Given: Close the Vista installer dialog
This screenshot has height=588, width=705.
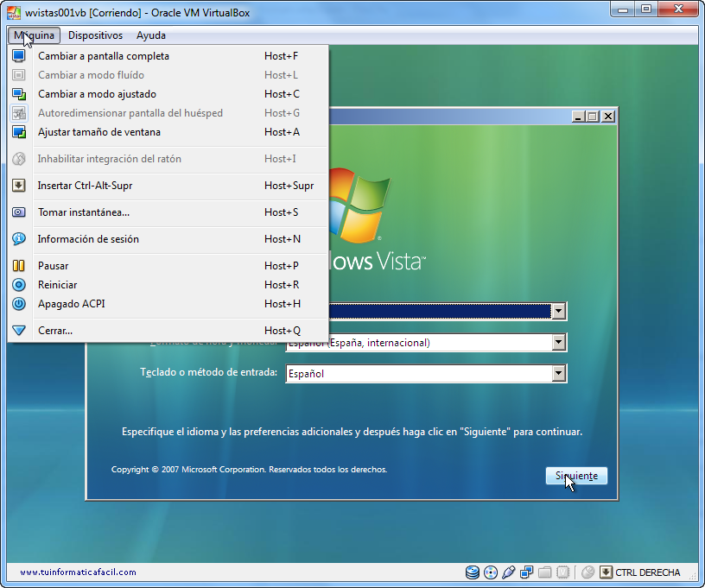Looking at the screenshot, I should point(608,117).
